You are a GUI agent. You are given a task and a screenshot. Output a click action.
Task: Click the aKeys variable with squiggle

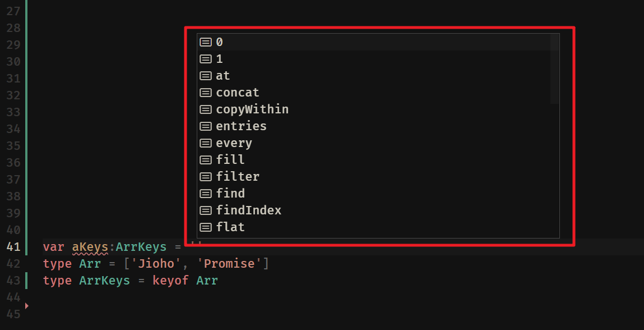[x=90, y=247]
